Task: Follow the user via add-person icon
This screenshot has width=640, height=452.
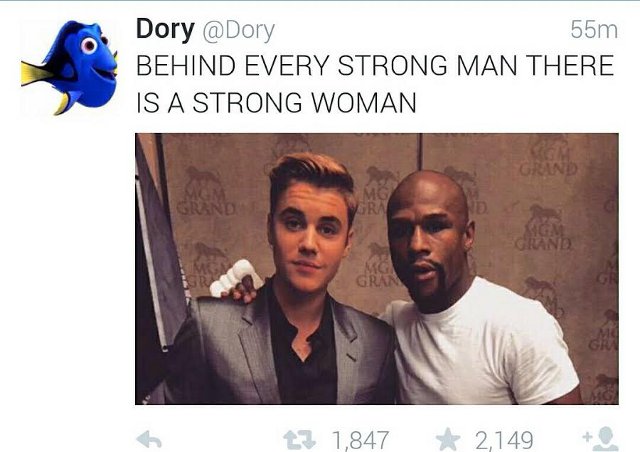Action: 601,439
